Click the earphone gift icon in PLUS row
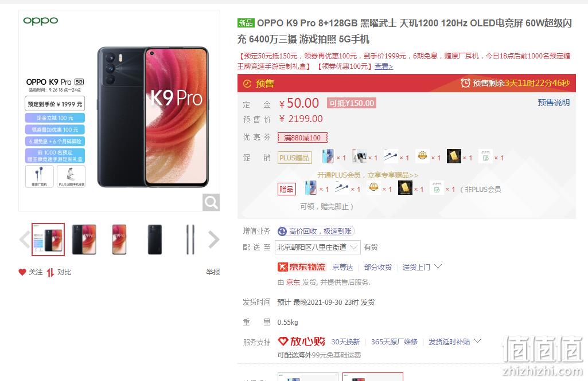588x381 pixels. pos(391,156)
